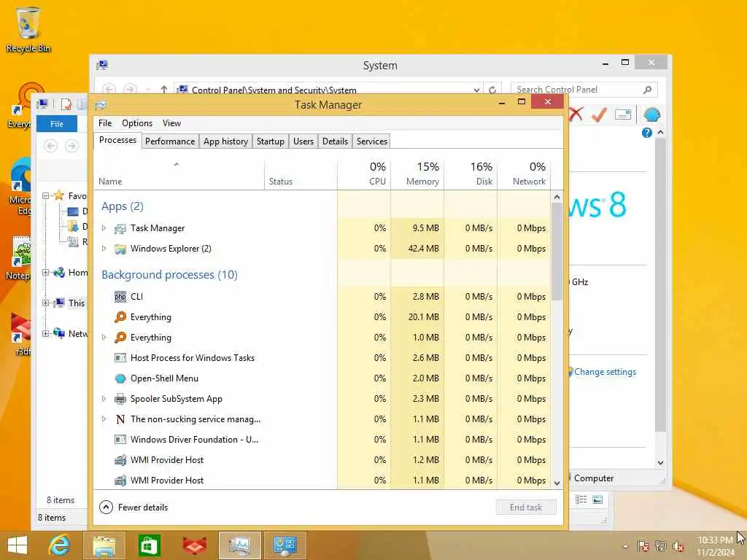Click the 1.1 MB WMI Provider Host icon

click(x=120, y=481)
